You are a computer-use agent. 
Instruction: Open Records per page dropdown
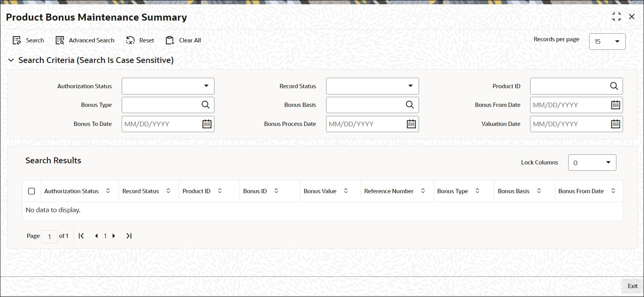tap(607, 42)
